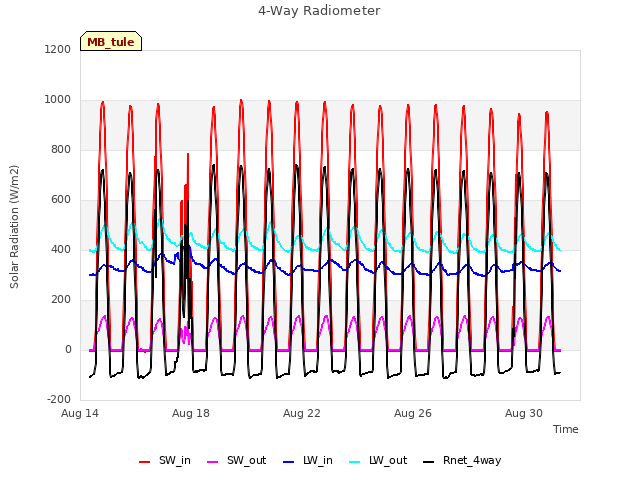Toggle the SW_in legend entry
This screenshot has width=640, height=480.
tap(165, 461)
